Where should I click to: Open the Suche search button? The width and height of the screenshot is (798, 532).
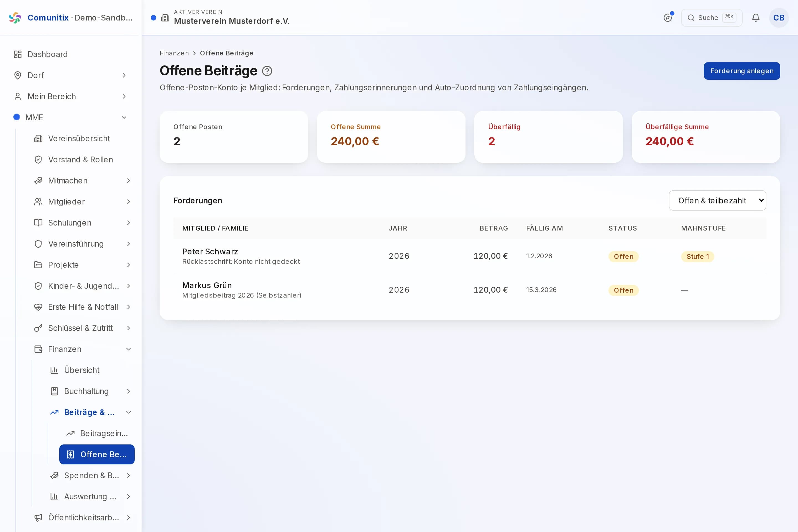[x=712, y=18]
